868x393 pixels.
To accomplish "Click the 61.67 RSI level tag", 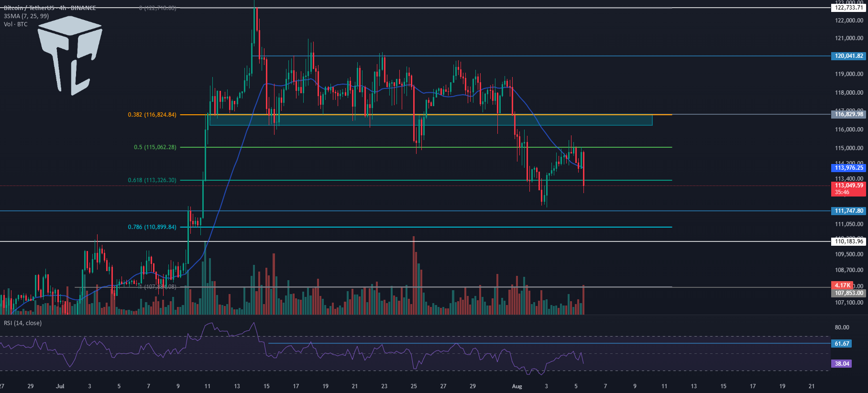I will point(842,344).
